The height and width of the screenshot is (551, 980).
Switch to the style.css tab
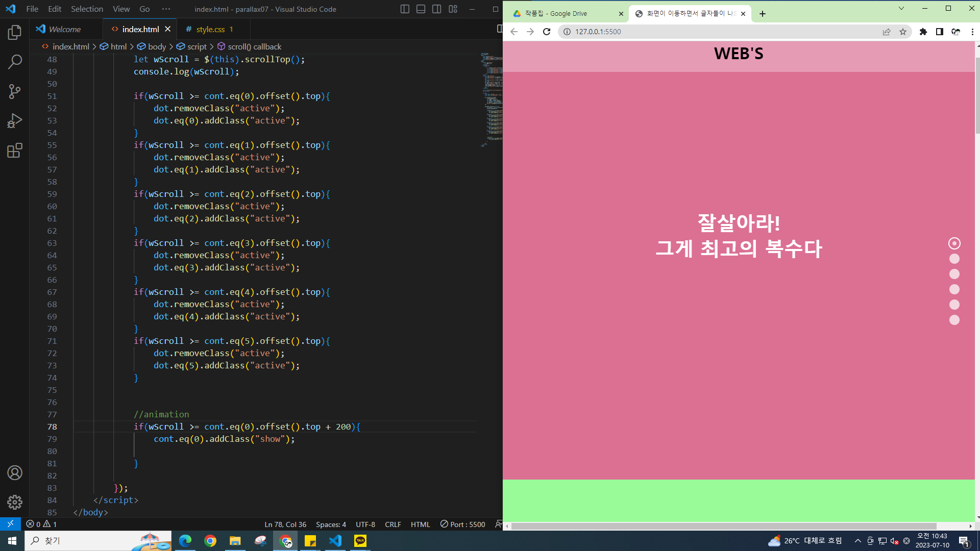pyautogui.click(x=210, y=30)
